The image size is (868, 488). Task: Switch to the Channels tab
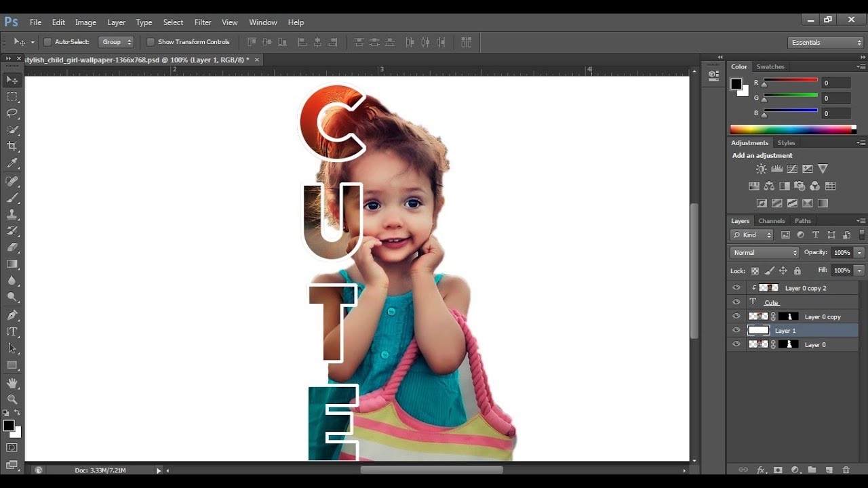pos(772,221)
